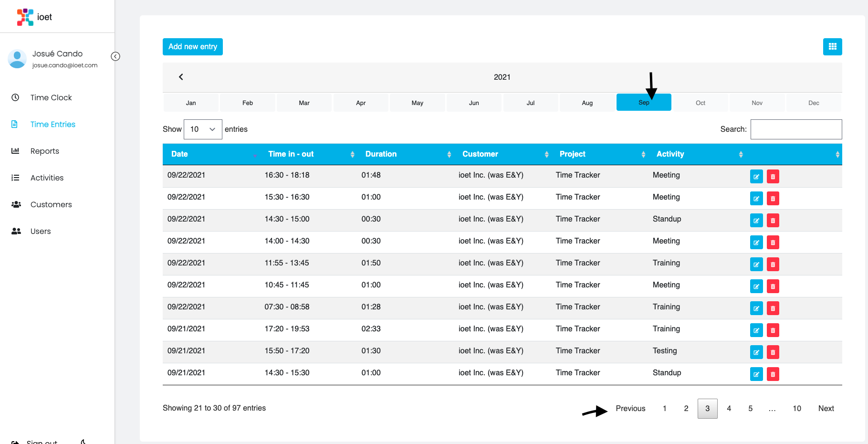Select the Jan month tab
Viewport: 868px width, 444px height.
[x=191, y=103]
